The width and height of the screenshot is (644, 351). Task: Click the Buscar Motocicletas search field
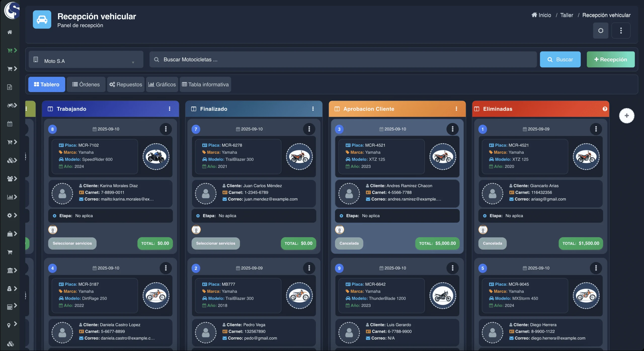pyautogui.click(x=343, y=60)
